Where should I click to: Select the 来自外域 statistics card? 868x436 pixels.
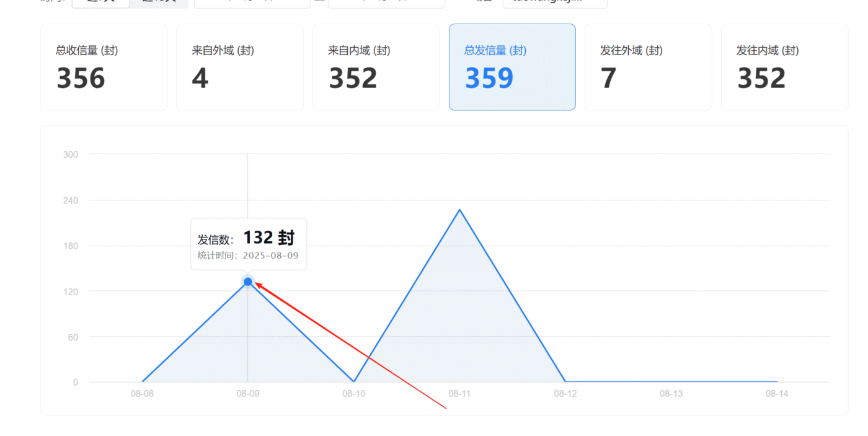point(240,67)
